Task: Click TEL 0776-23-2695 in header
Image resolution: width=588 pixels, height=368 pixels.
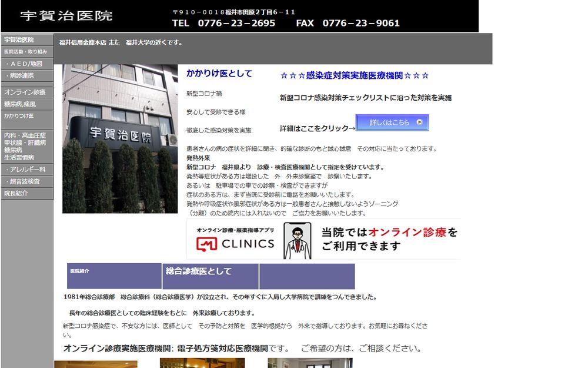Action: point(224,24)
